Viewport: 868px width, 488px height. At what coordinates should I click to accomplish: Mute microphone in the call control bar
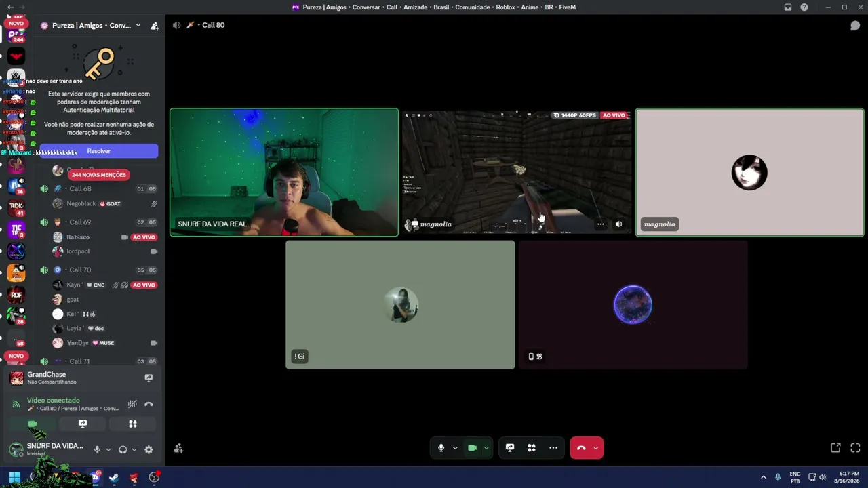click(441, 448)
